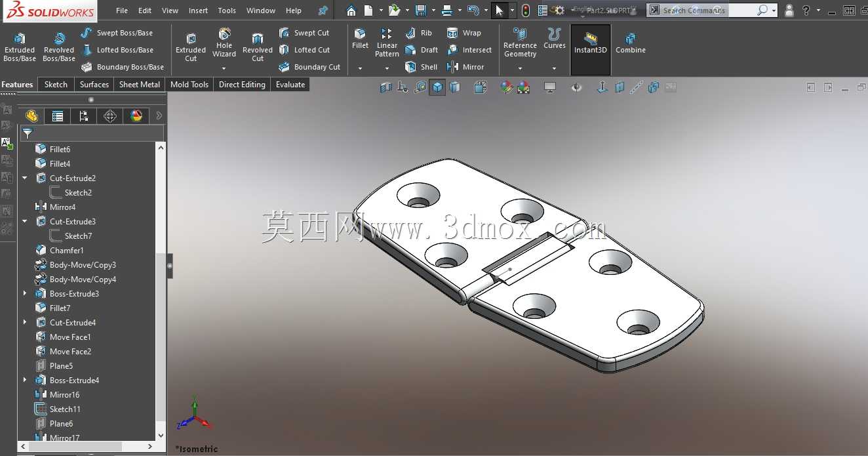
Task: Click the FeatureManager design tree tab icon
Action: [31, 116]
